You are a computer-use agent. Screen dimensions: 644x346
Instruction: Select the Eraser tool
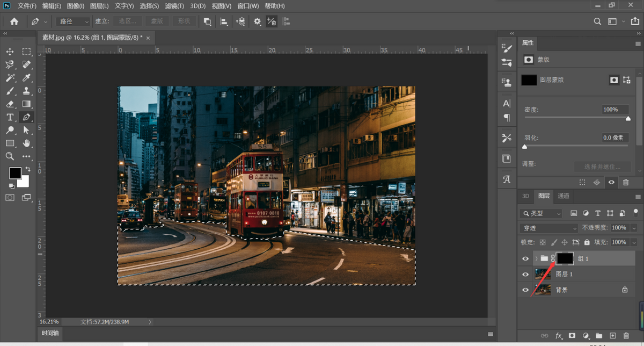[10, 104]
